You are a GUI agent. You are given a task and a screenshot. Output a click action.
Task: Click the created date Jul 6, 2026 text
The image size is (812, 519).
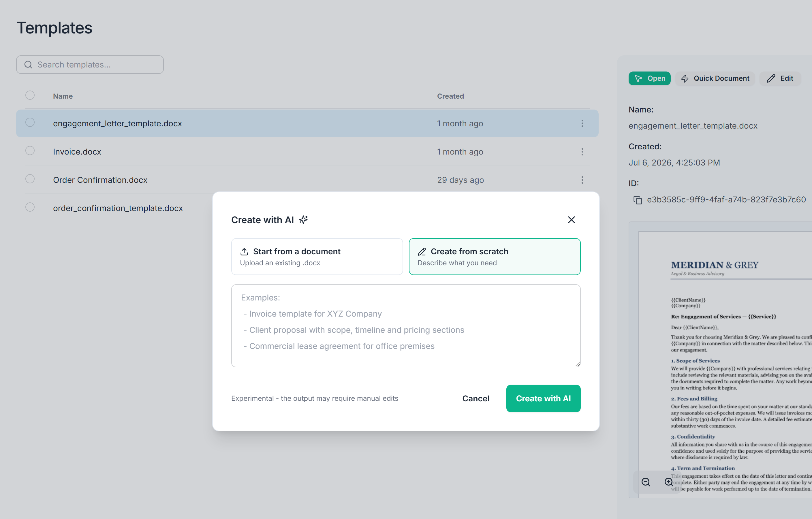coord(674,163)
